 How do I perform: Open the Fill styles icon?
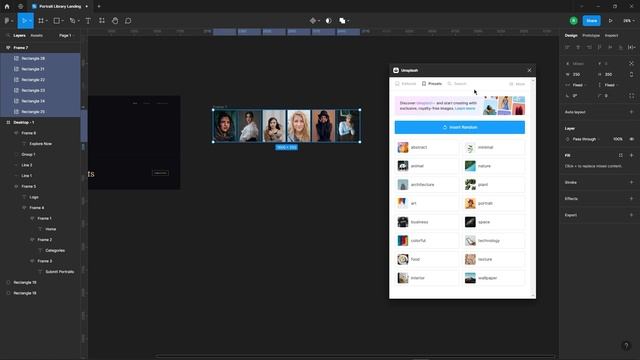click(621, 155)
